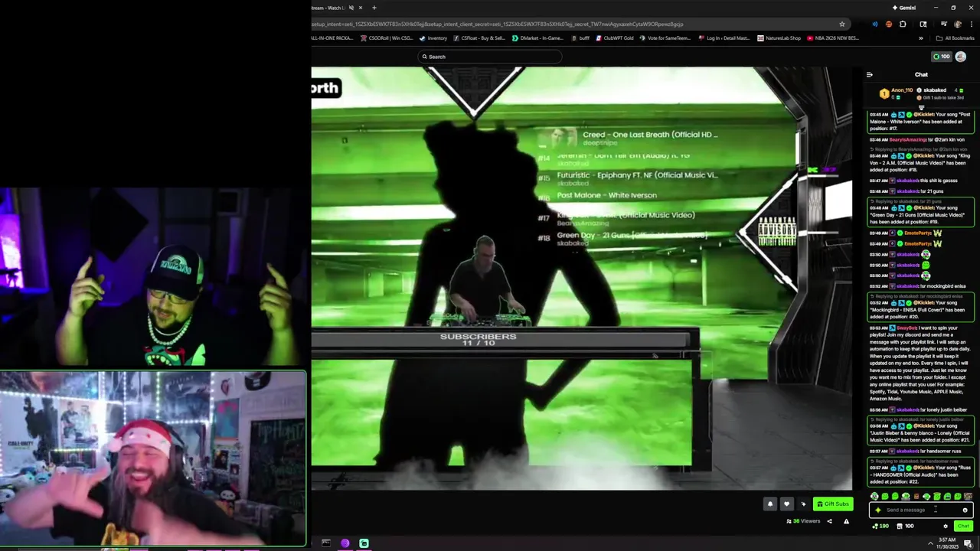This screenshot has height=551, width=980.
Task: Open the Gemini button in browser
Action: (x=903, y=8)
